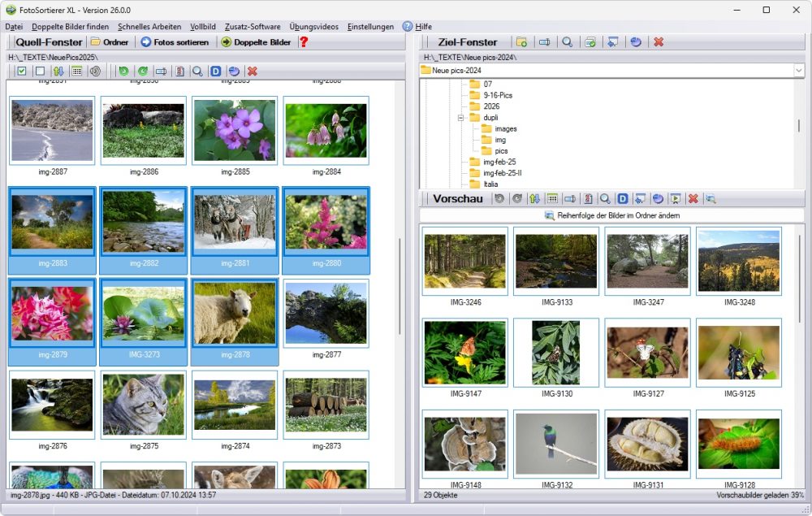This screenshot has width=812, height=516.
Task: Collapse the dupli folder tree node
Action: point(460,118)
